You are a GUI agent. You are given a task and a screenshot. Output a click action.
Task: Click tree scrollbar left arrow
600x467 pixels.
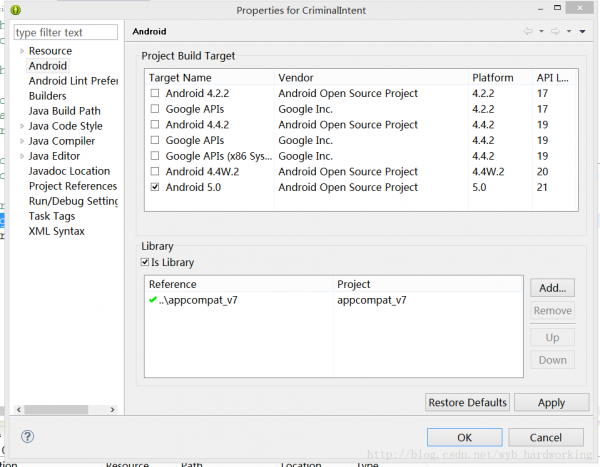coord(19,410)
